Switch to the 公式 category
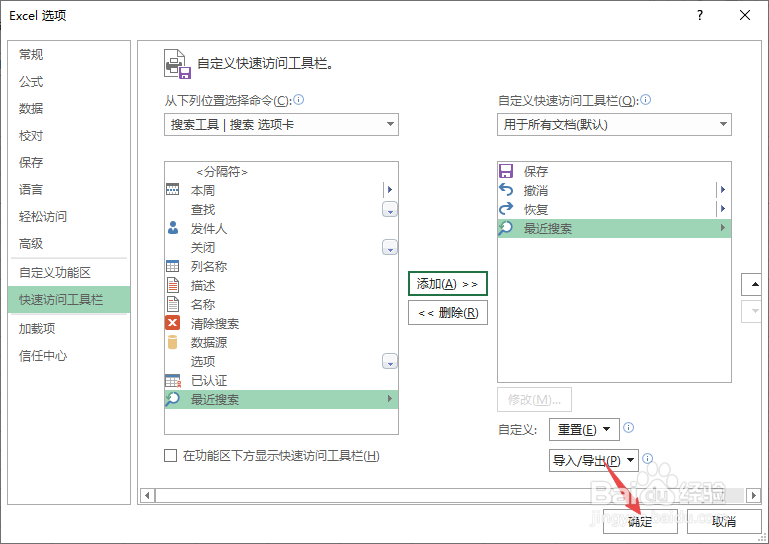Screen dimensions: 769x544 [69, 81]
